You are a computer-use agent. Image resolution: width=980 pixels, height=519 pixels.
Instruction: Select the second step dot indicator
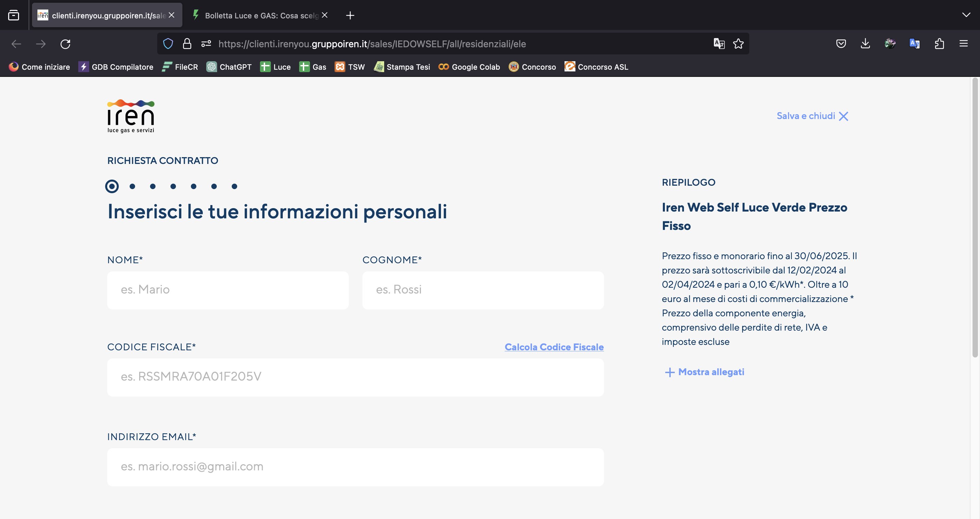[x=132, y=186]
